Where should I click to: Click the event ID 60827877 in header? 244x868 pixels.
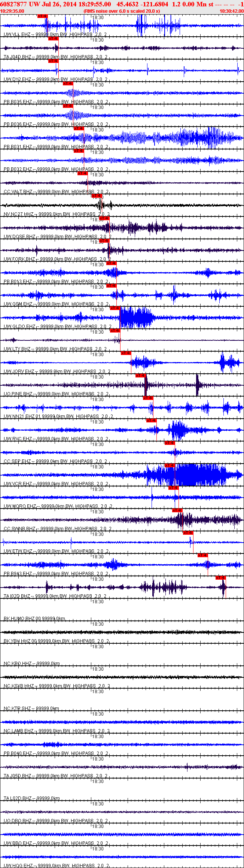13,4
